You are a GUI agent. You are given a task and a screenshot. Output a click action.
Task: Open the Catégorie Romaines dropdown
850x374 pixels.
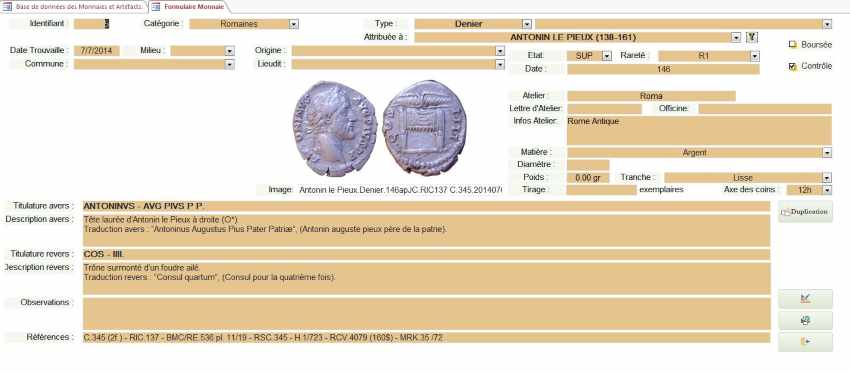coord(293,24)
